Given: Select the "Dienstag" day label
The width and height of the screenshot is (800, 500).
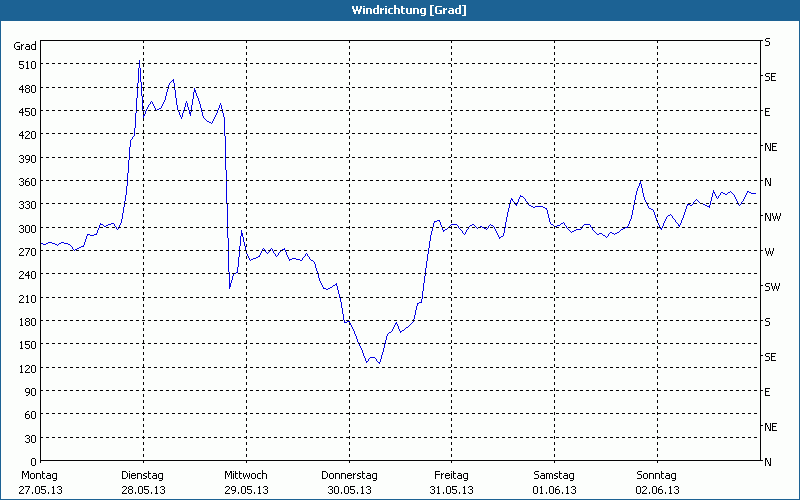Looking at the screenshot, I should point(143,476).
